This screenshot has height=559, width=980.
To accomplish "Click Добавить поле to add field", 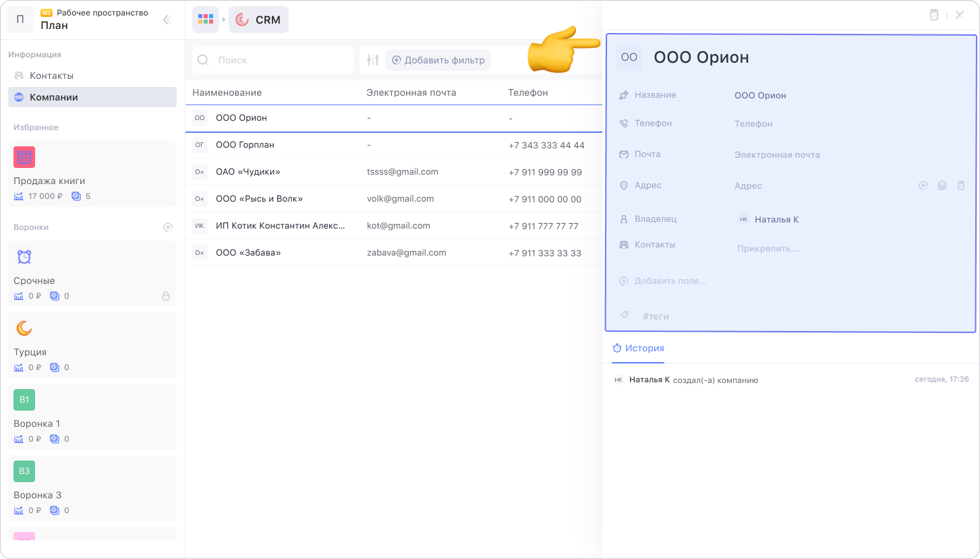I will pos(670,281).
